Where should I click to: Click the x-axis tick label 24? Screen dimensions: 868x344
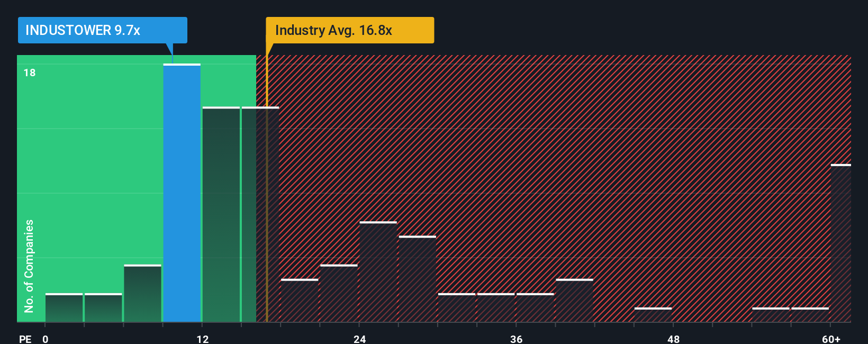click(360, 339)
